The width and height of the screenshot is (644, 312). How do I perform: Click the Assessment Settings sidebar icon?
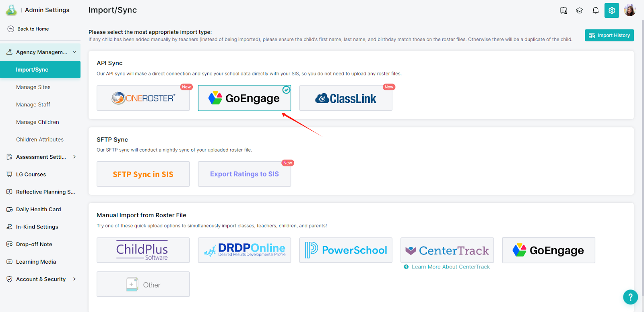(9, 157)
